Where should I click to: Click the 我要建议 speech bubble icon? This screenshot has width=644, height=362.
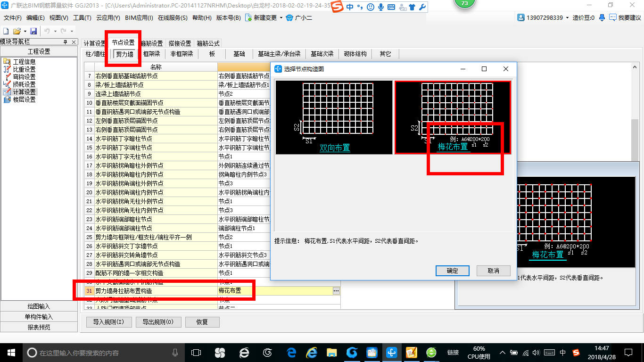tap(612, 17)
